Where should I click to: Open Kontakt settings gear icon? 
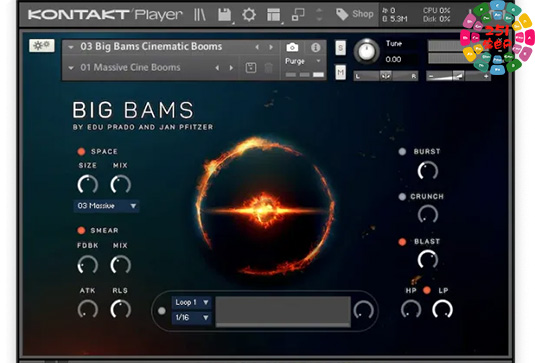pos(249,15)
